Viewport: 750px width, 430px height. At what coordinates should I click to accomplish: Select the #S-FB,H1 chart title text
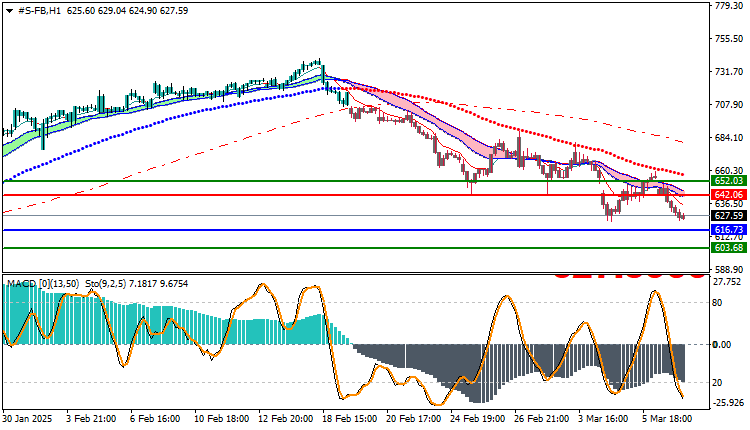(40, 11)
